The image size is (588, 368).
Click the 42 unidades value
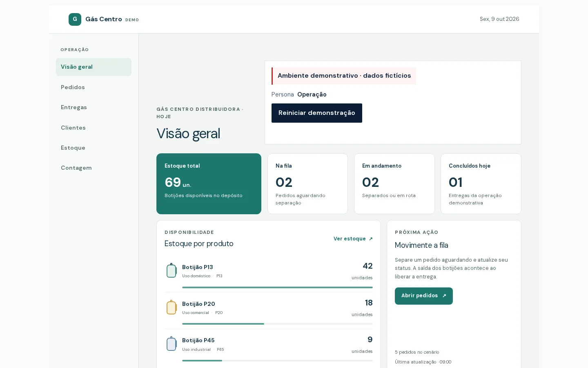coord(362,271)
